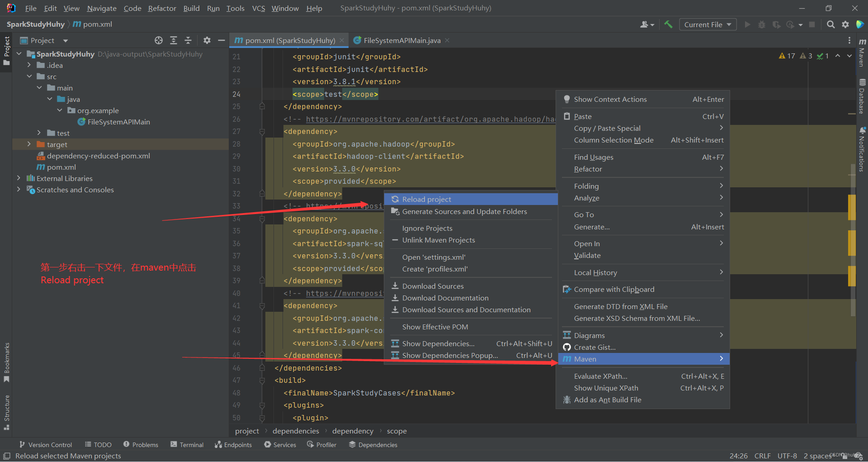Click scope breadcrumb
The width and height of the screenshot is (868, 462).
tap(396, 431)
